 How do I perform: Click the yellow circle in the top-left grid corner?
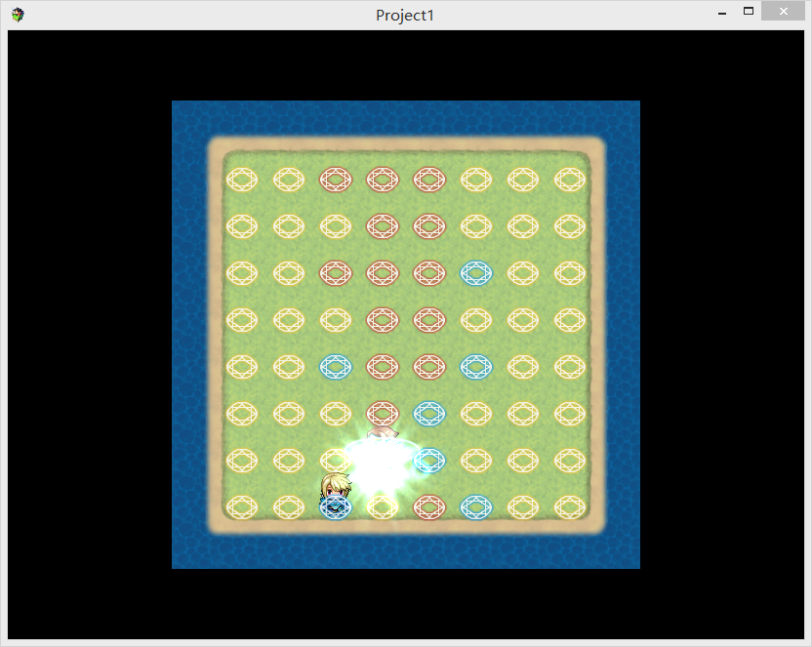click(x=242, y=180)
